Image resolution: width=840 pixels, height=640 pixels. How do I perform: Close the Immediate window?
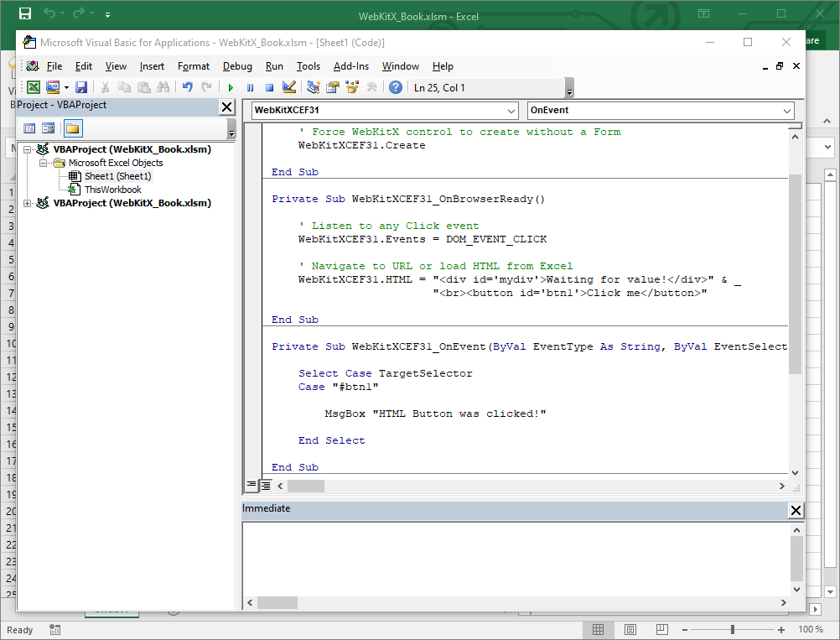coord(796,510)
